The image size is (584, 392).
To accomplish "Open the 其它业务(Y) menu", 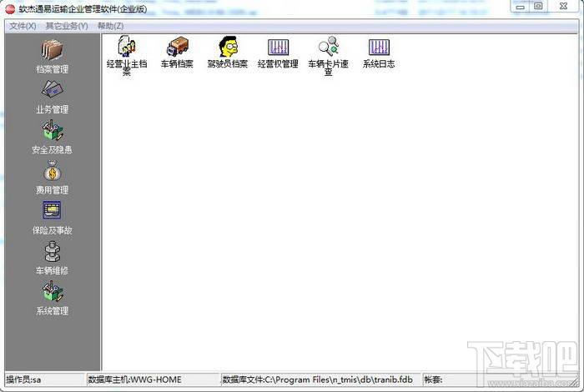I will tap(67, 26).
